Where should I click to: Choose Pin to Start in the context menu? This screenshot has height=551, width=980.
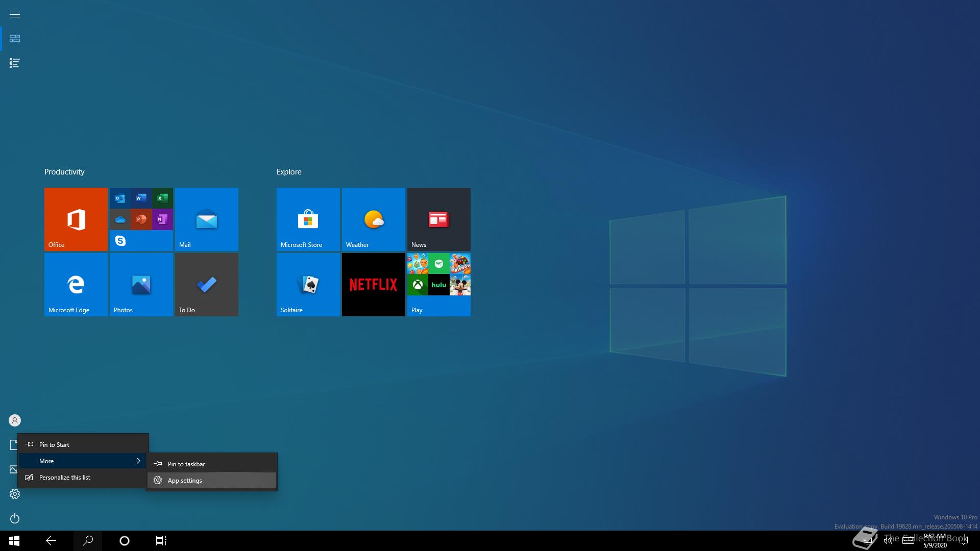(83, 445)
